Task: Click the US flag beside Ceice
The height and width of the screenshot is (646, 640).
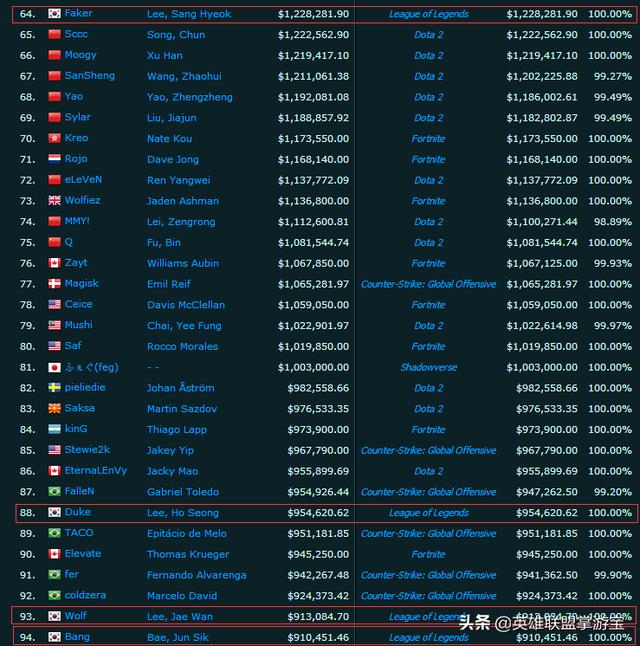Action: [54, 304]
